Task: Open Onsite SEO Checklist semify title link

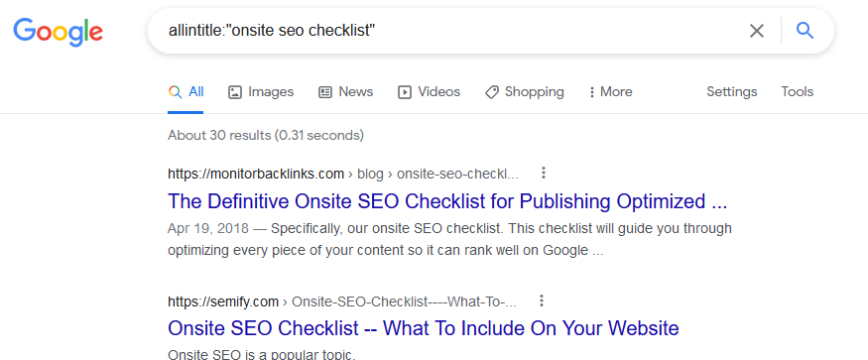Action: (x=423, y=328)
